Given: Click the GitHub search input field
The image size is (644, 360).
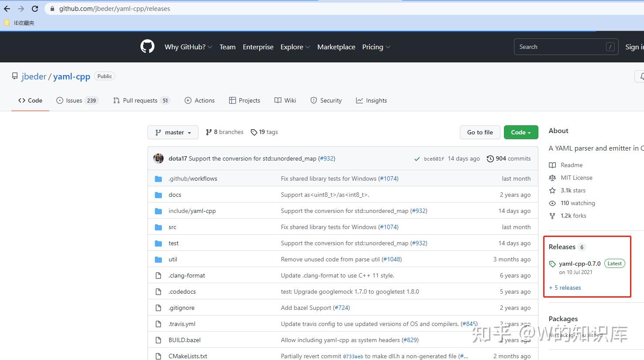Looking at the screenshot, I should pos(566,47).
